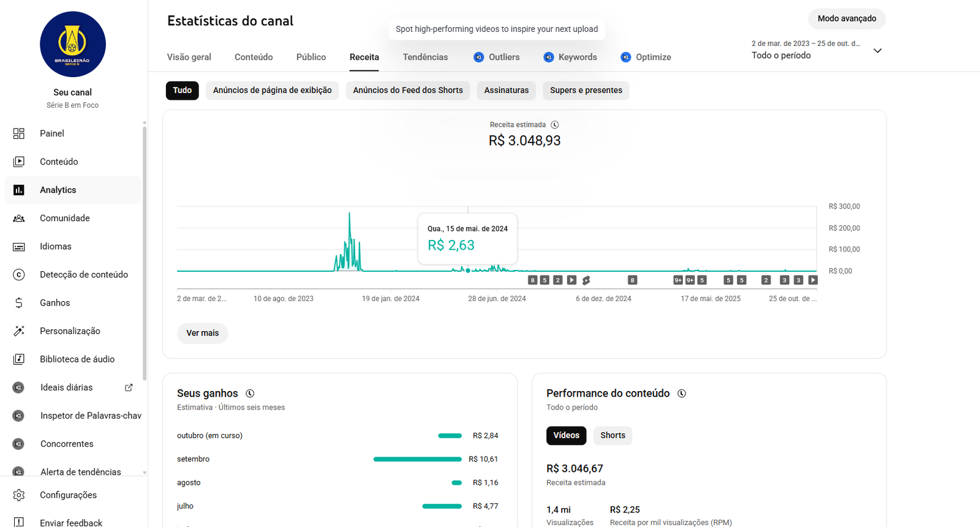This screenshot has width=980, height=527.
Task: Select Anúncios do Feed dos Shorts chip
Action: coord(408,91)
